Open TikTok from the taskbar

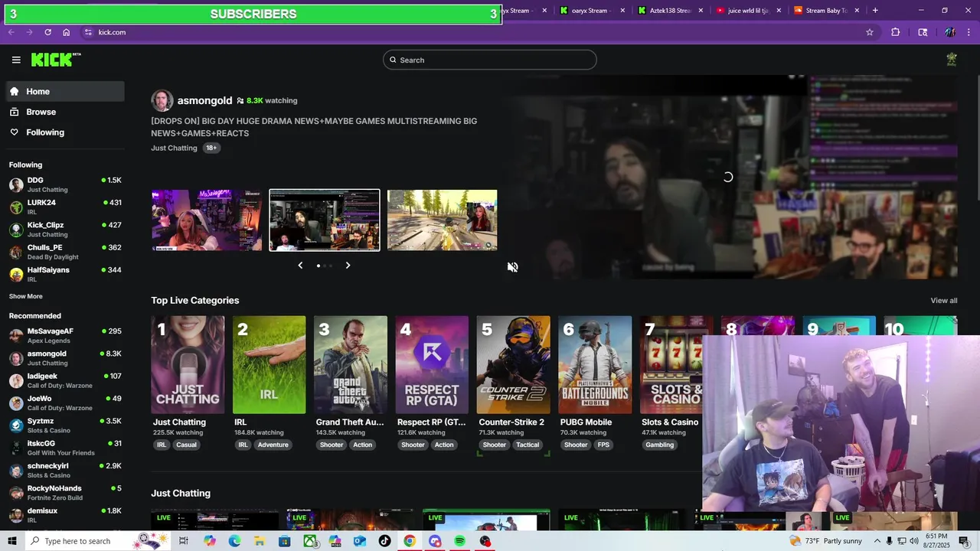pyautogui.click(x=384, y=541)
